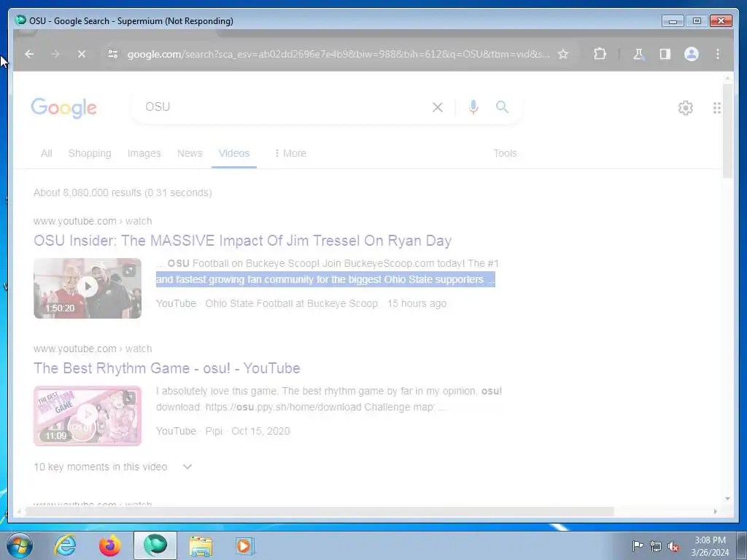The image size is (747, 560).
Task: Click the first www.youtube.com › watch breadcrumb
Action: pos(93,221)
